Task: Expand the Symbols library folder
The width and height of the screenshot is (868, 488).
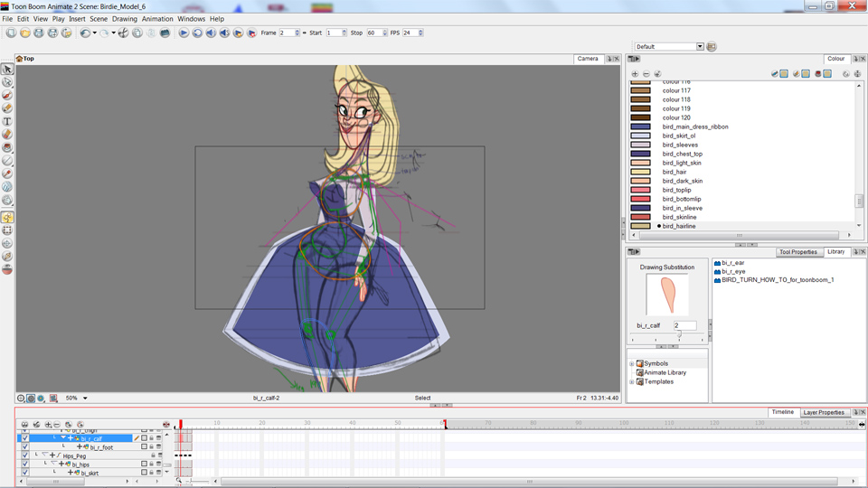Action: point(632,363)
